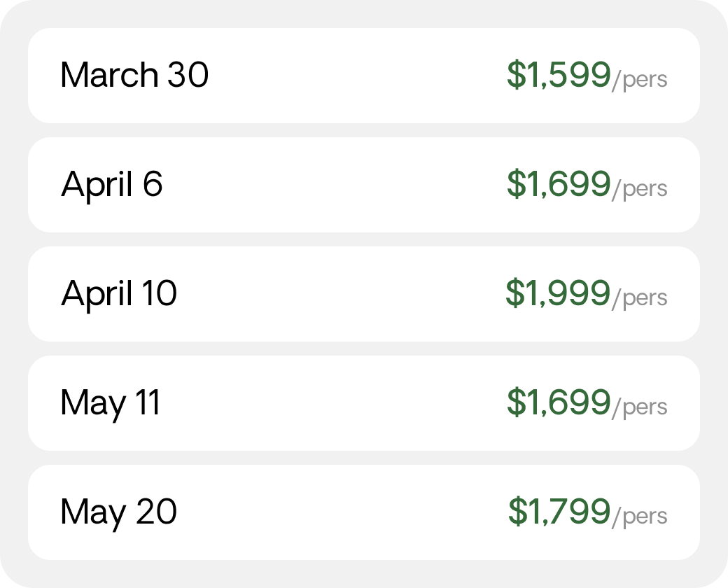Click /pers label in the May 11 row
This screenshot has height=588, width=728.
pyautogui.click(x=640, y=407)
